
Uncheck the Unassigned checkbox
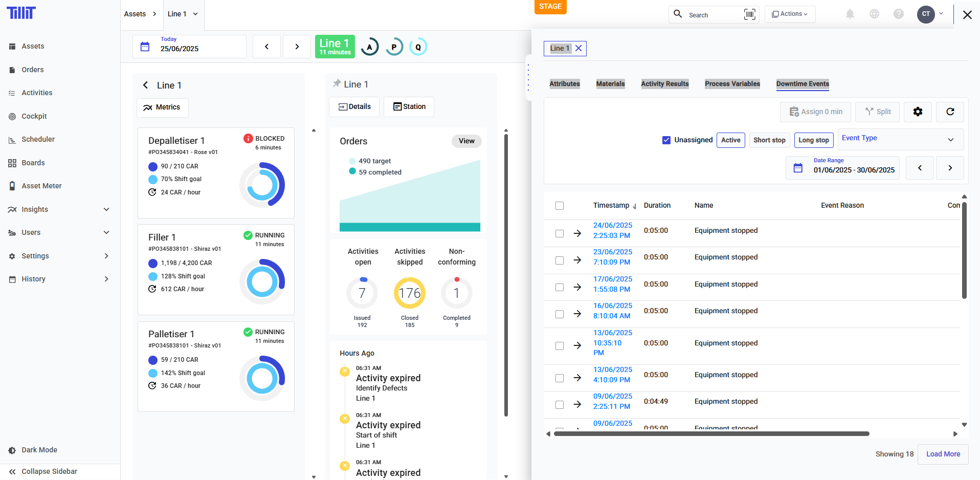(x=666, y=140)
